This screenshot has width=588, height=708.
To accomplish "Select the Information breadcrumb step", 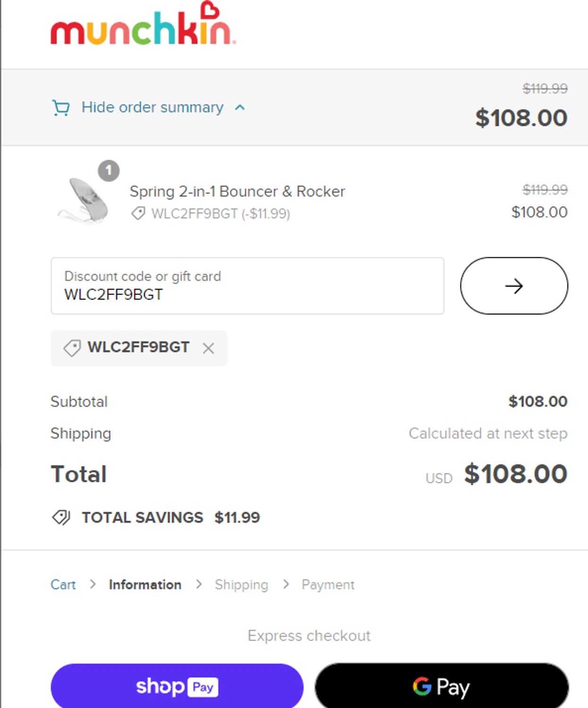I will click(145, 585).
